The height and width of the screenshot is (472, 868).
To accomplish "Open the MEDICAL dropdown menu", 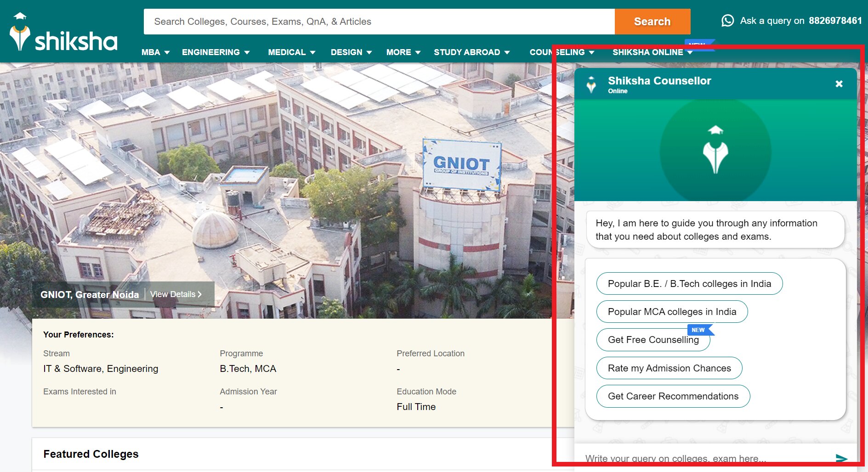I will click(291, 52).
